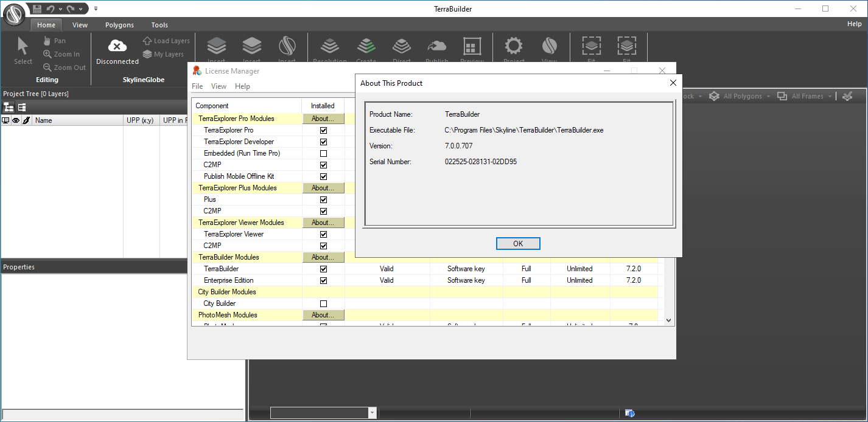Click the Skyline application logo button
This screenshot has height=422, width=868.
pos(14,13)
